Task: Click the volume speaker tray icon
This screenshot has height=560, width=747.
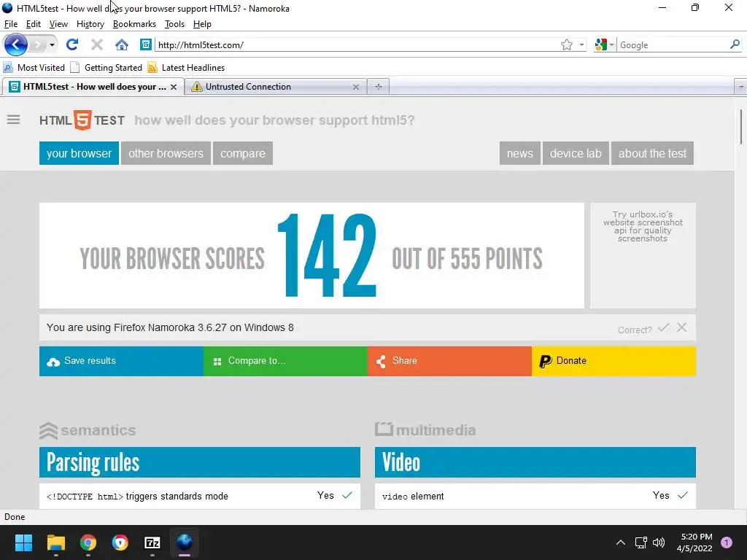Action: coord(659,542)
